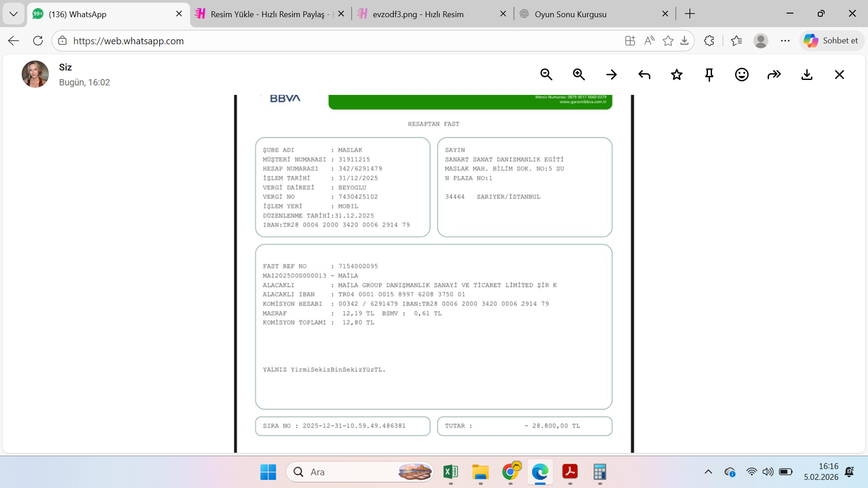This screenshot has height=488, width=868.
Task: Activate read aloud in address bar
Action: coord(649,41)
